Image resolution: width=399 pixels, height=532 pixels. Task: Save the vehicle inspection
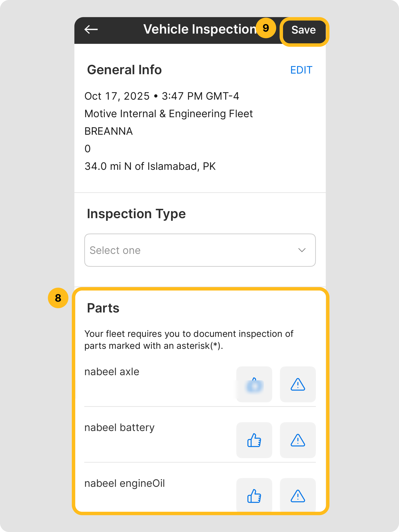304,30
